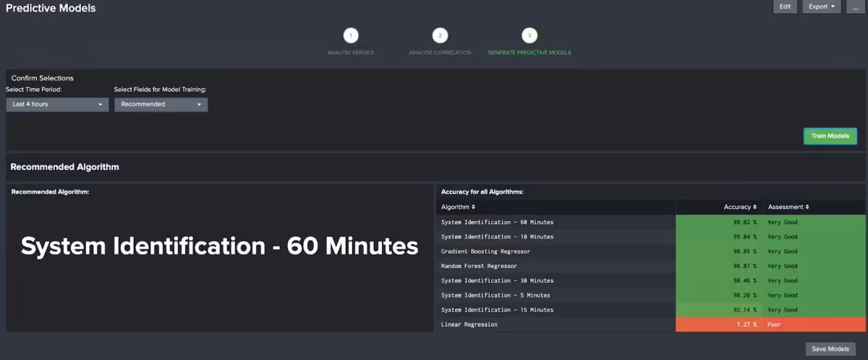Expand the Last 4 hours time period dropdown
Viewport: 868px width, 360px height.
coord(58,104)
